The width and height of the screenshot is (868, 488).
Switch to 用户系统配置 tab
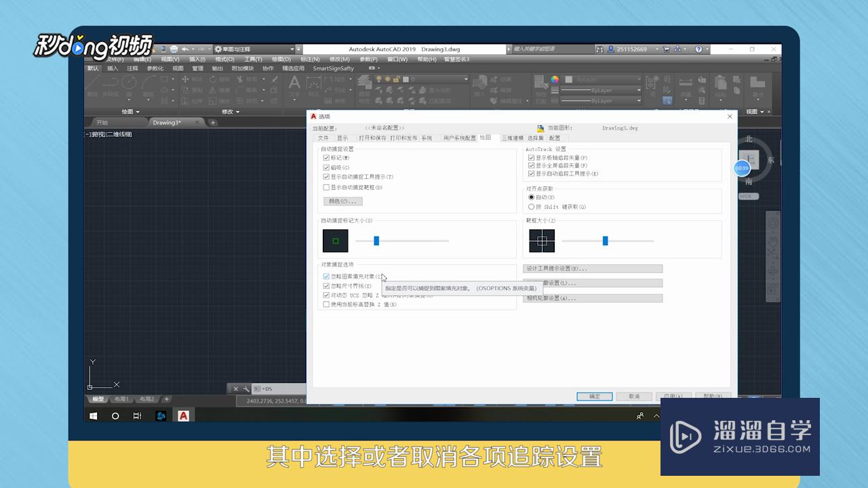tap(459, 138)
